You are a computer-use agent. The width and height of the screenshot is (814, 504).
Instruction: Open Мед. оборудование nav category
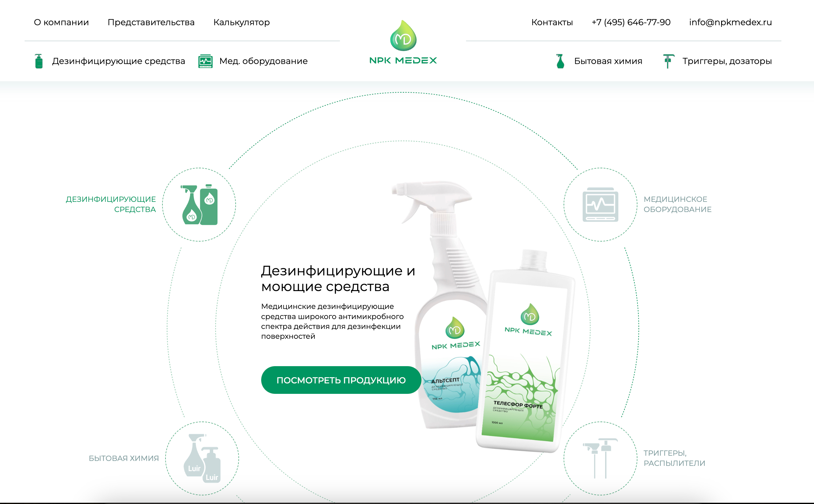[x=264, y=61]
